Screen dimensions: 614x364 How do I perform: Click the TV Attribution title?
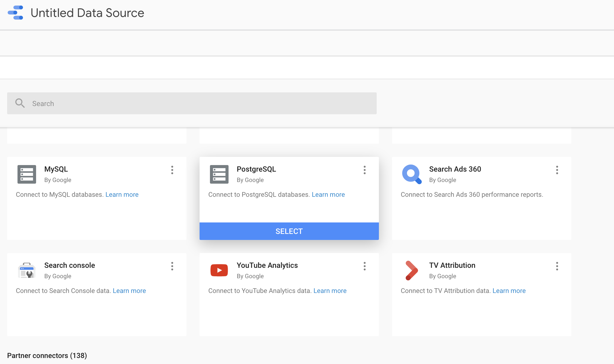click(452, 265)
